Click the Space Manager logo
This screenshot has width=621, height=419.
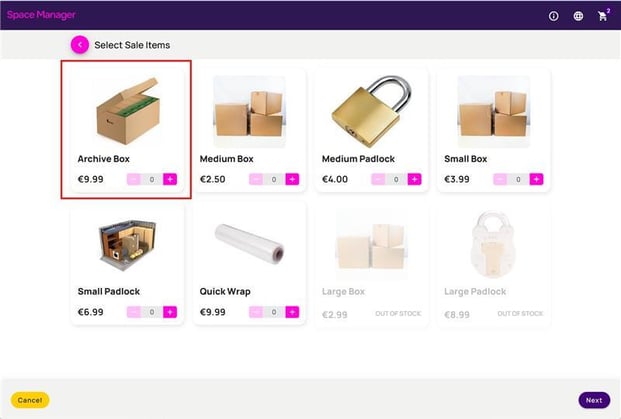pyautogui.click(x=41, y=15)
